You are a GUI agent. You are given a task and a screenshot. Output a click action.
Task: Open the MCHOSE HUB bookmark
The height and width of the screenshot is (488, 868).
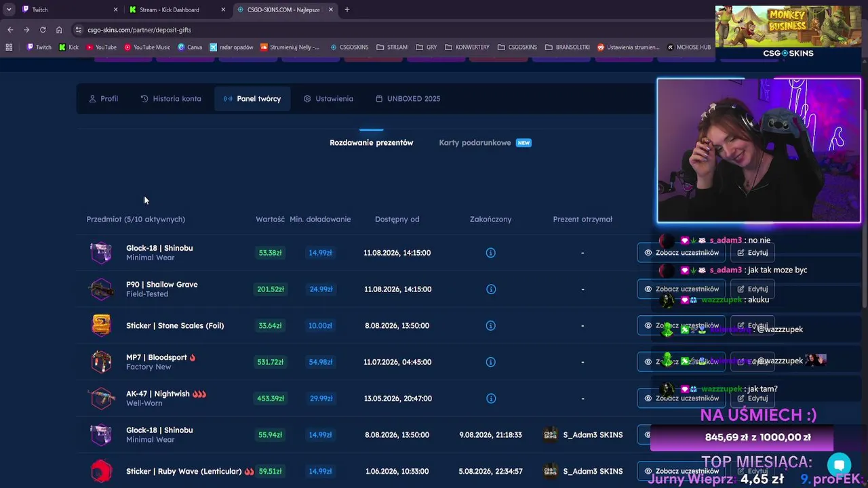(689, 47)
